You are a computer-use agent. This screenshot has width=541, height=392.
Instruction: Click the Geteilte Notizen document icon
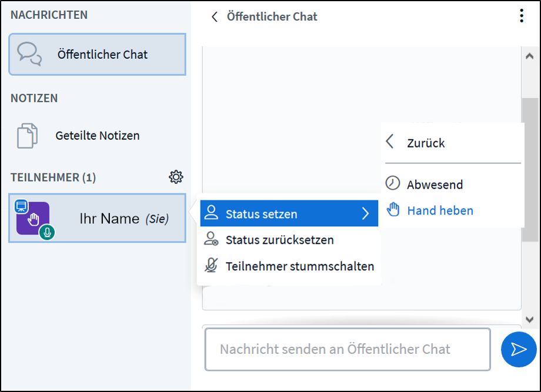tap(27, 136)
